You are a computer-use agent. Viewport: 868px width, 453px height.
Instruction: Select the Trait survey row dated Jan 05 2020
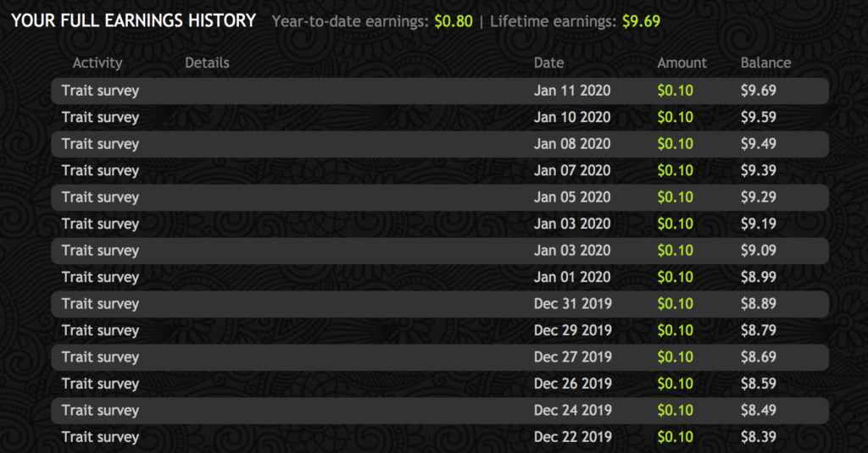coord(440,197)
